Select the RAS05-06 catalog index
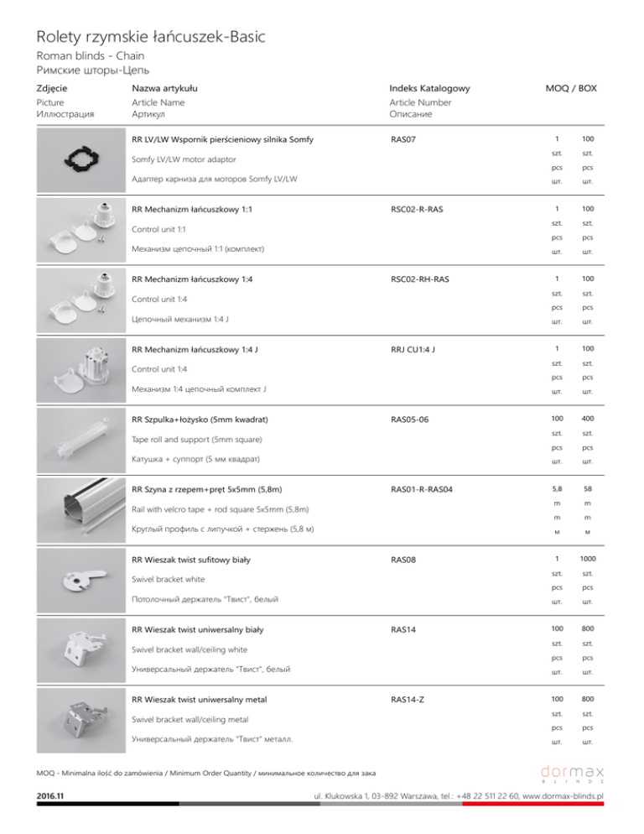Viewport: 644px width, 834px height. tap(410, 419)
